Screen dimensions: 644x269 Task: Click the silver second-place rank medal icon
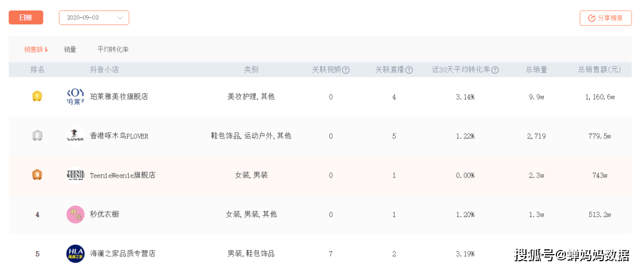tap(37, 135)
